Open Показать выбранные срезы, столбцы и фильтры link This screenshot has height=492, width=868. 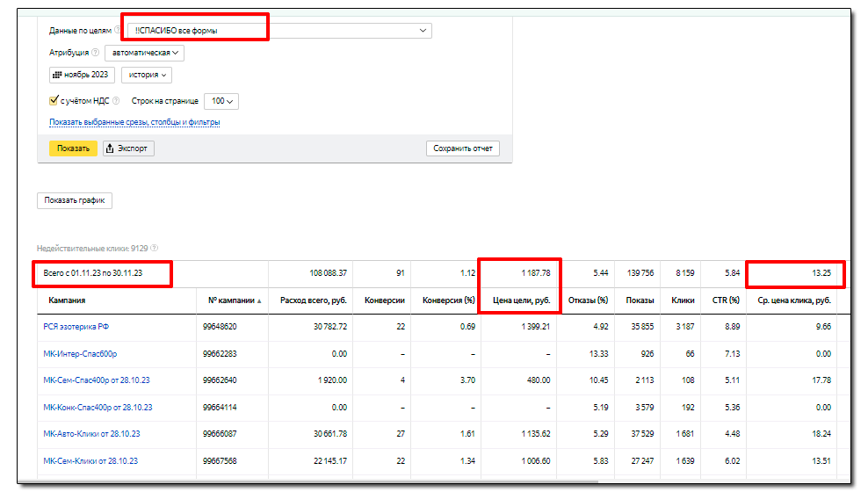(134, 122)
